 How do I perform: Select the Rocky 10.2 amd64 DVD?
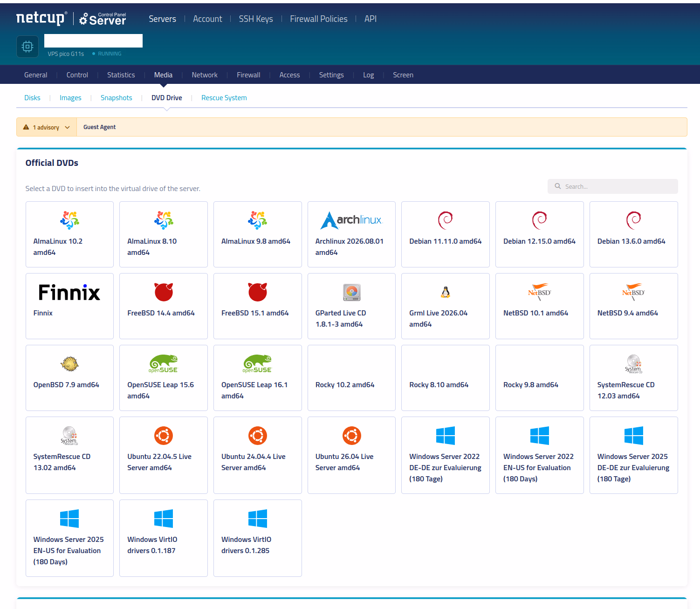351,378
